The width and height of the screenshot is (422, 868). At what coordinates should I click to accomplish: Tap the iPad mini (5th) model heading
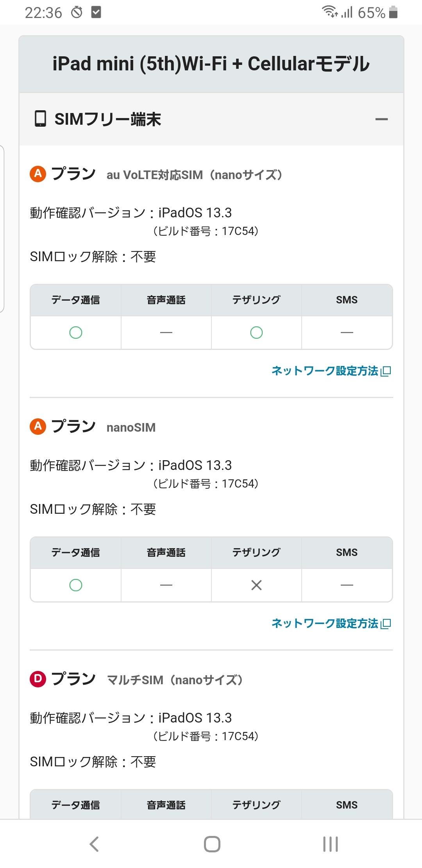pos(211,64)
